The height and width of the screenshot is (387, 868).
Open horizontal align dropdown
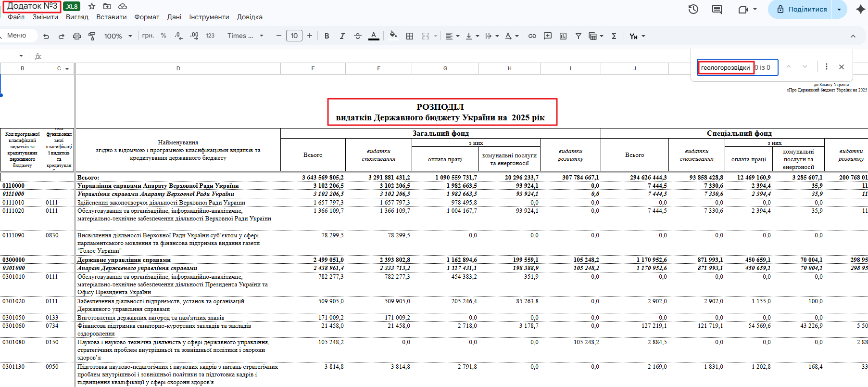tap(452, 36)
